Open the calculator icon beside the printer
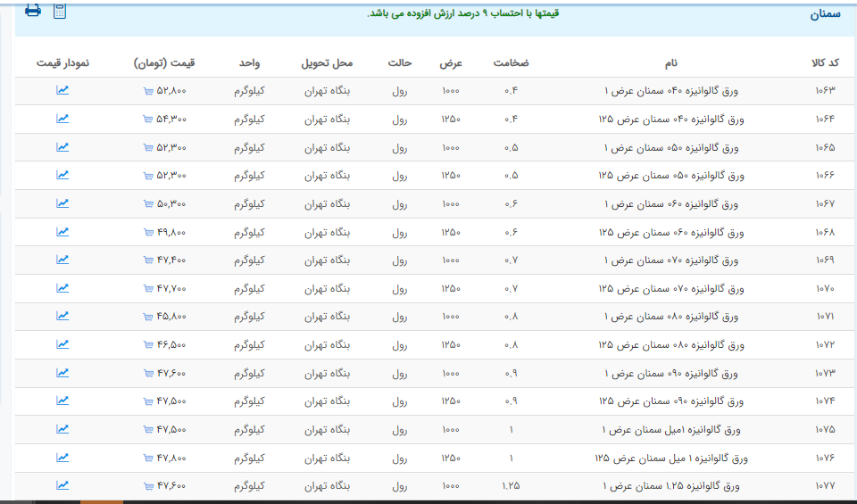Viewport: 857px width, 504px height. pos(60,11)
